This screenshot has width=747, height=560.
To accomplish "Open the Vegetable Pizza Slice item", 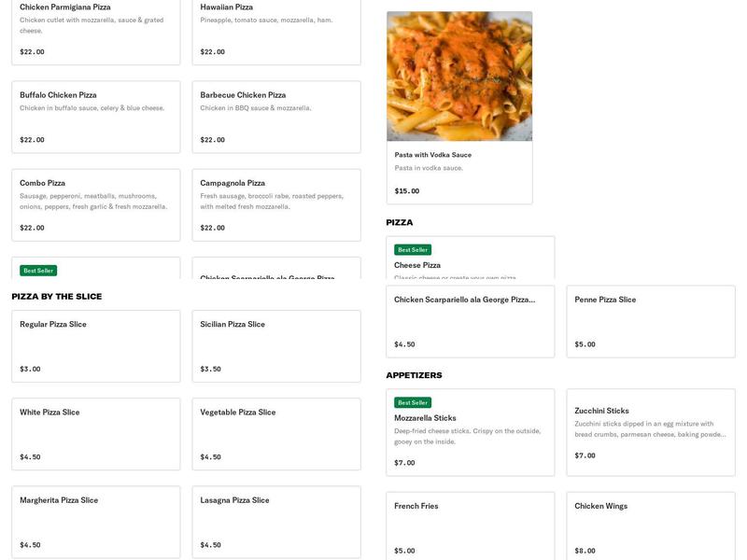I will (x=275, y=434).
